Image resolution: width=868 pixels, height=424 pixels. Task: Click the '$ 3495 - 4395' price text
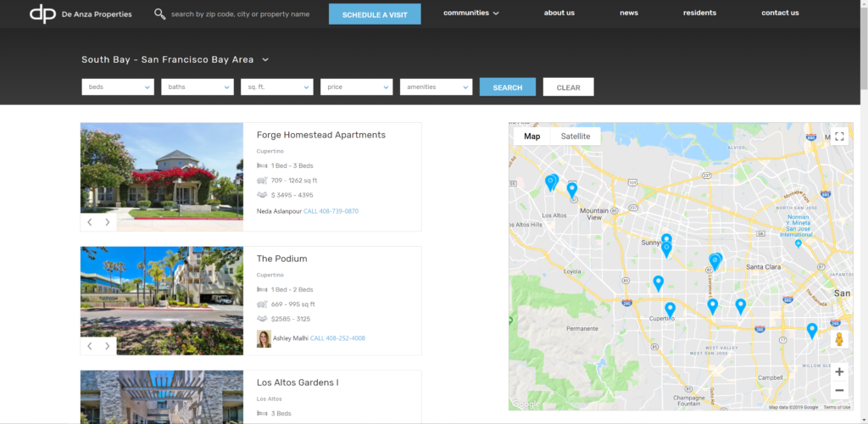click(292, 195)
